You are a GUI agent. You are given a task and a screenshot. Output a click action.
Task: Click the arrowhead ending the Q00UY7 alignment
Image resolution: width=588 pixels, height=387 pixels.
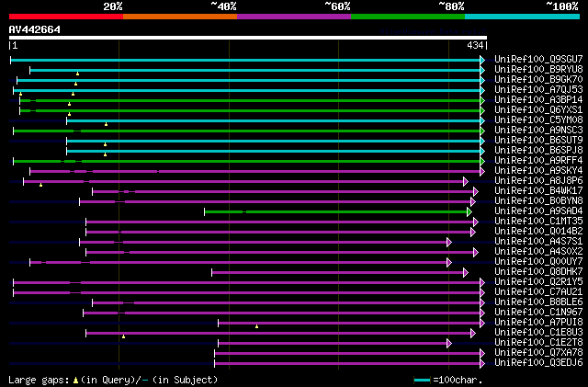(x=449, y=263)
